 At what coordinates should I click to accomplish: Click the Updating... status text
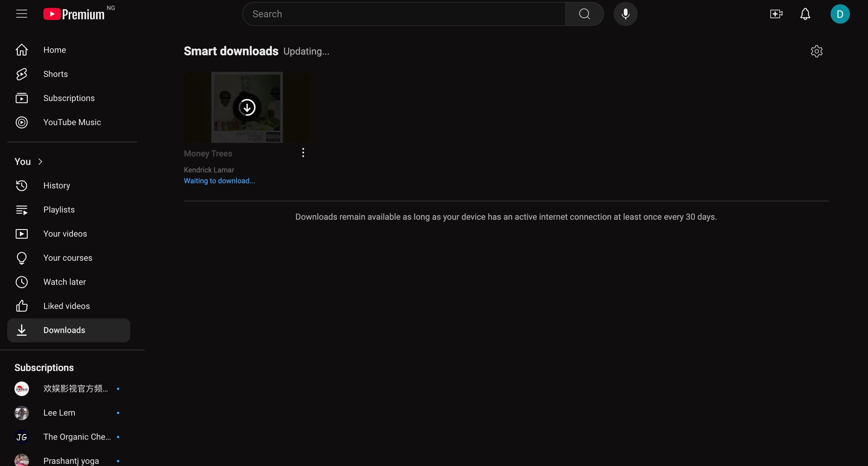point(306,52)
